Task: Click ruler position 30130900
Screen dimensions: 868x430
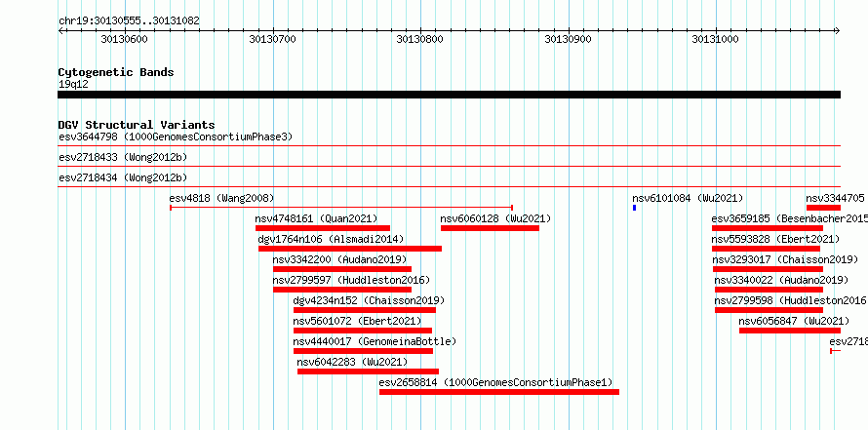Action: point(568,39)
